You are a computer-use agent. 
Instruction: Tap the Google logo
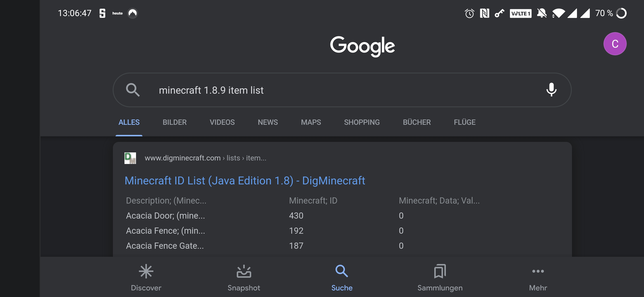[362, 46]
